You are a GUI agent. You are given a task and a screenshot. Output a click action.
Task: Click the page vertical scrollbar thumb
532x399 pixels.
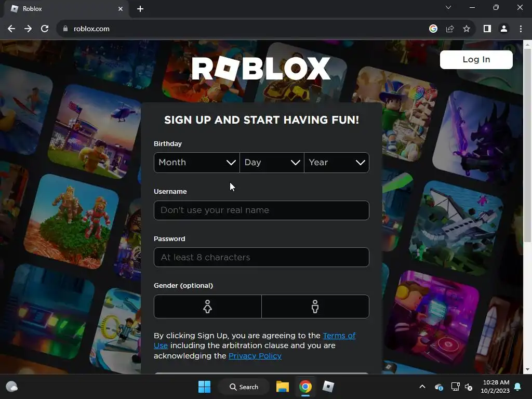click(527, 145)
